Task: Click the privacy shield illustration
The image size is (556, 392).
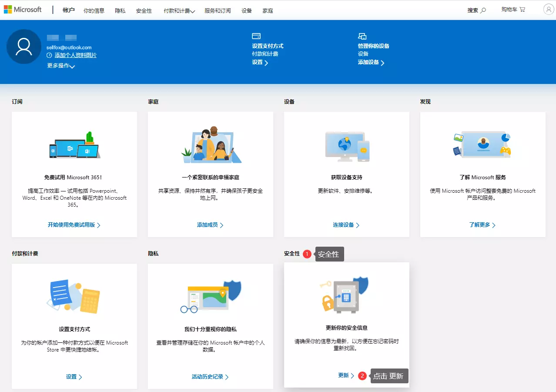Action: pos(211,297)
